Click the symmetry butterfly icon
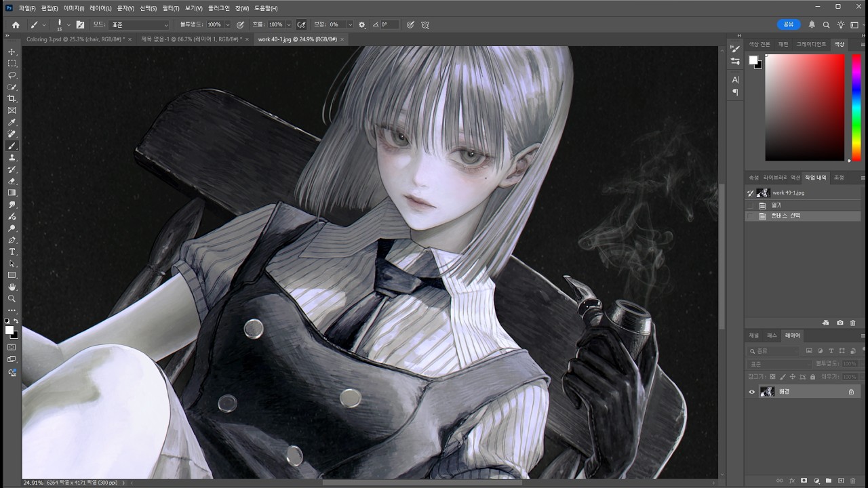This screenshot has height=488, width=868. tap(425, 24)
